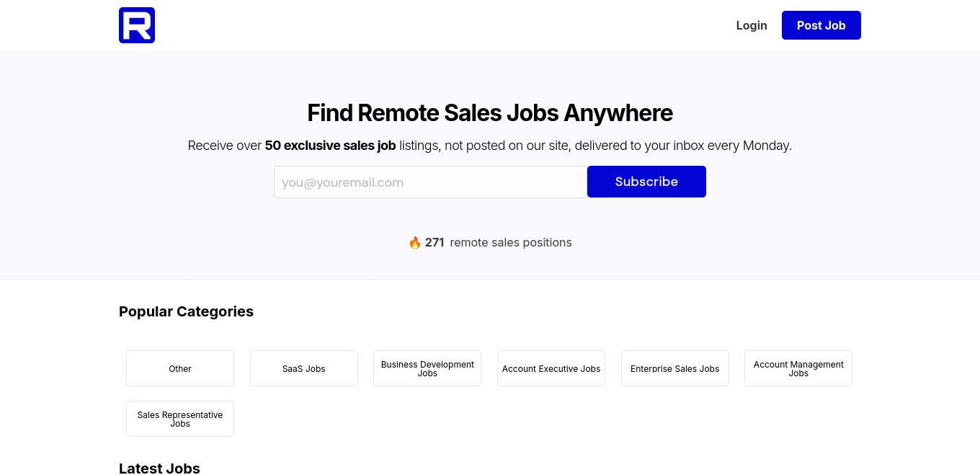
Task: Select Enterprise Sales Jobs category
Action: tap(675, 368)
